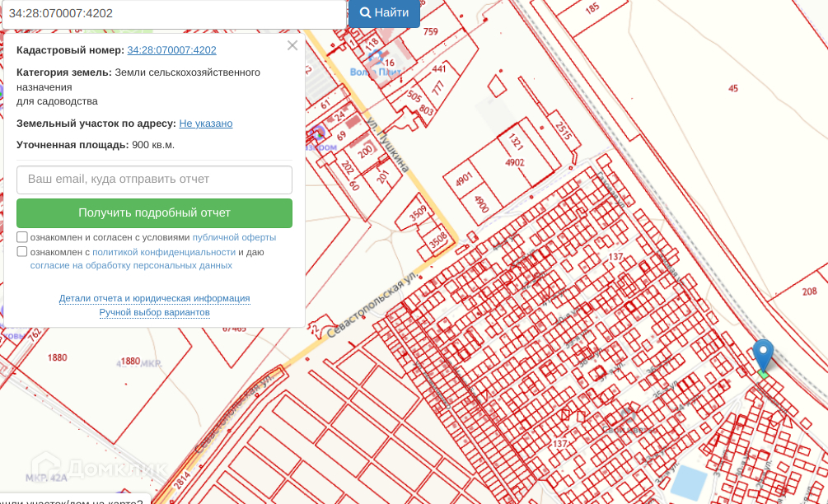Click the purple place icon near ул. Пушкина

[x=318, y=133]
